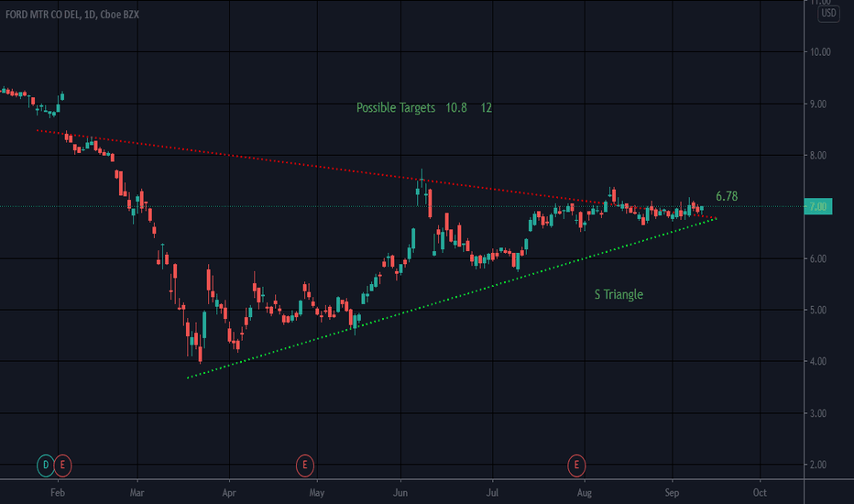Click the earnings E marker near Aug

576,465
